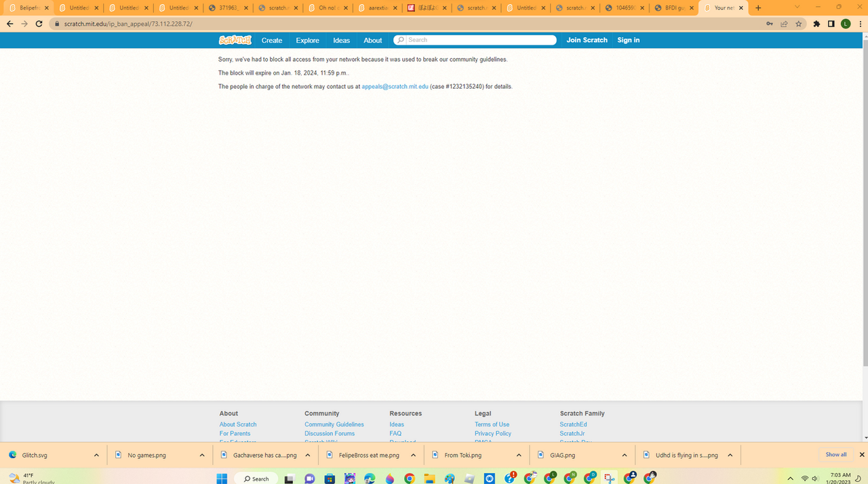Switch to the aarextia tab

[378, 8]
